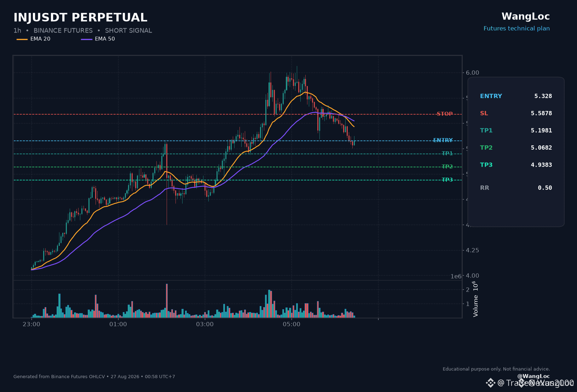Click the purple EMA 50 legend line
Screen dimensions: 577x392
tap(87, 39)
